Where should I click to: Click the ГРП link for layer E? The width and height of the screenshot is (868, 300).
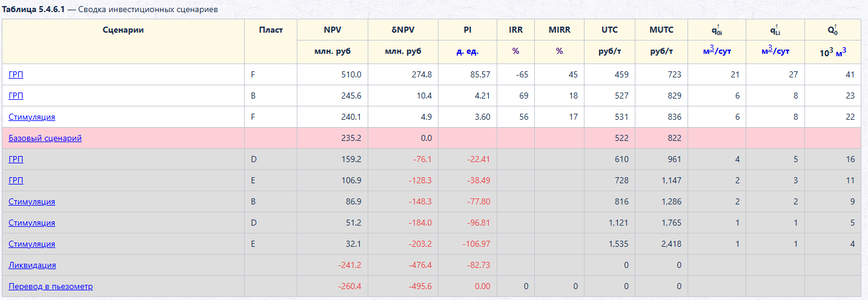tap(16, 180)
